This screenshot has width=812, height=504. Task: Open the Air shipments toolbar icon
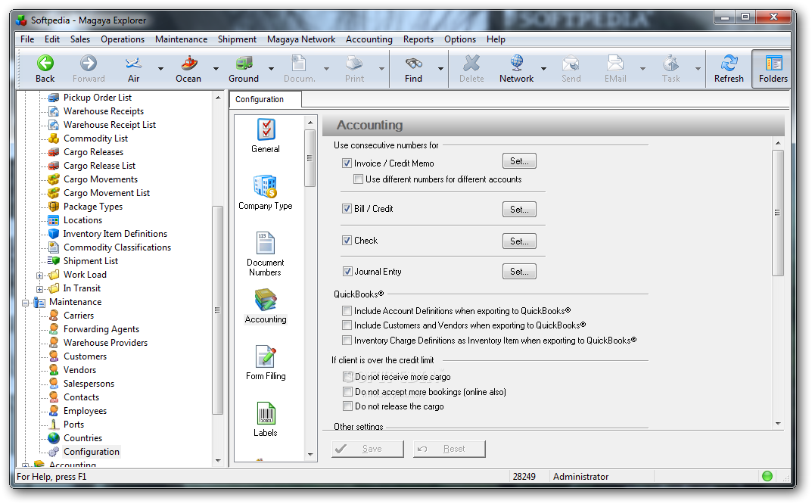pyautogui.click(x=133, y=64)
